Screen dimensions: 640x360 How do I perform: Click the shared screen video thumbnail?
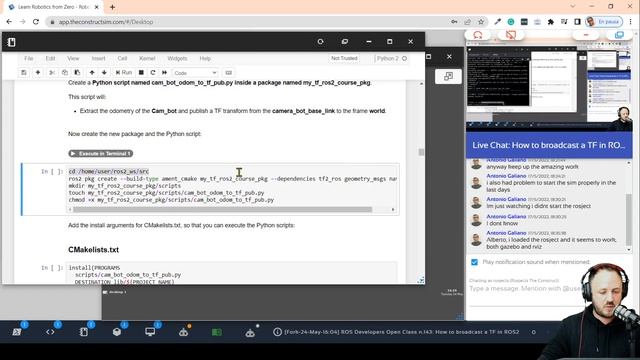click(x=549, y=86)
